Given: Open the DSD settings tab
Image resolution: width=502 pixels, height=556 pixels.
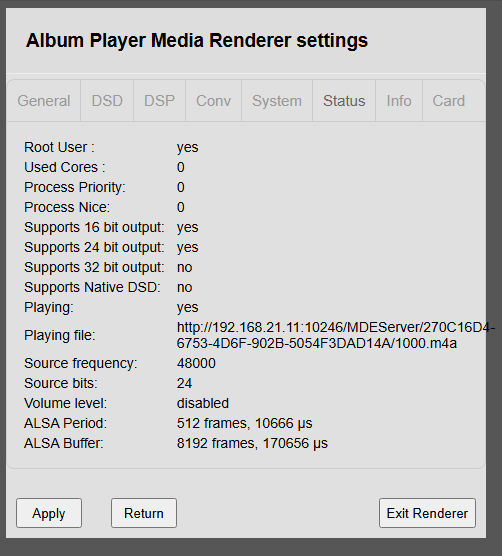Looking at the screenshot, I should tap(107, 101).
